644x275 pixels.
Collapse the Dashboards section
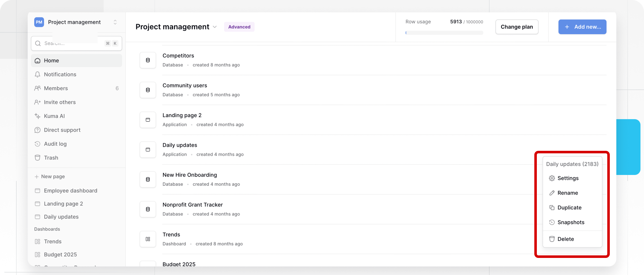pos(47,229)
